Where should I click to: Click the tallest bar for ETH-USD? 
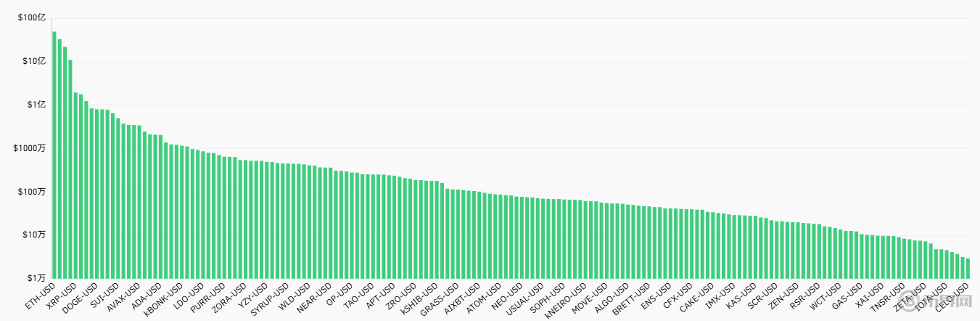54,154
